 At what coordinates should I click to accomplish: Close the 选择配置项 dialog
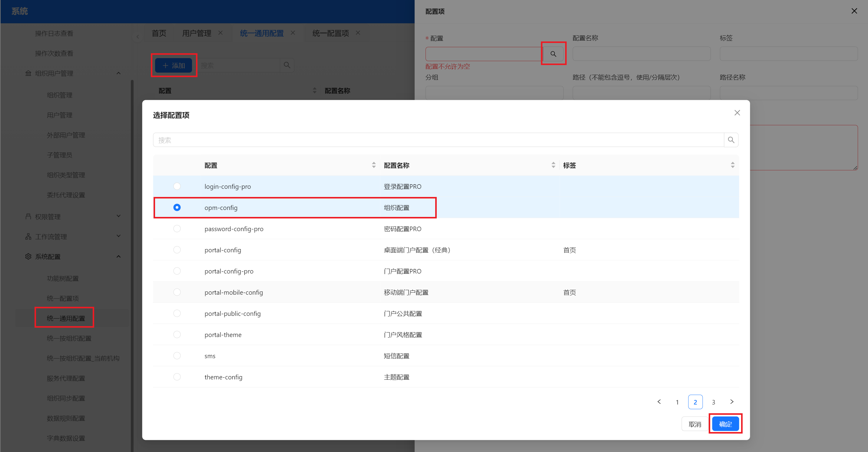(737, 113)
